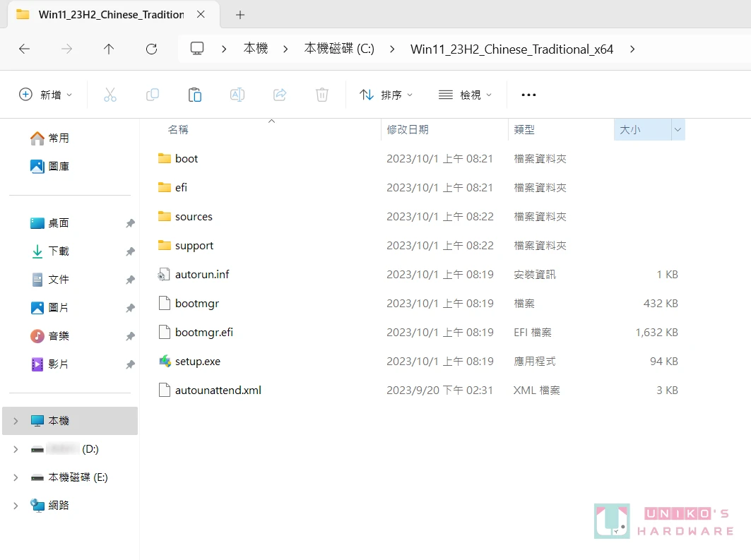Refresh the current folder view
The height and width of the screenshot is (560, 751).
click(x=151, y=49)
